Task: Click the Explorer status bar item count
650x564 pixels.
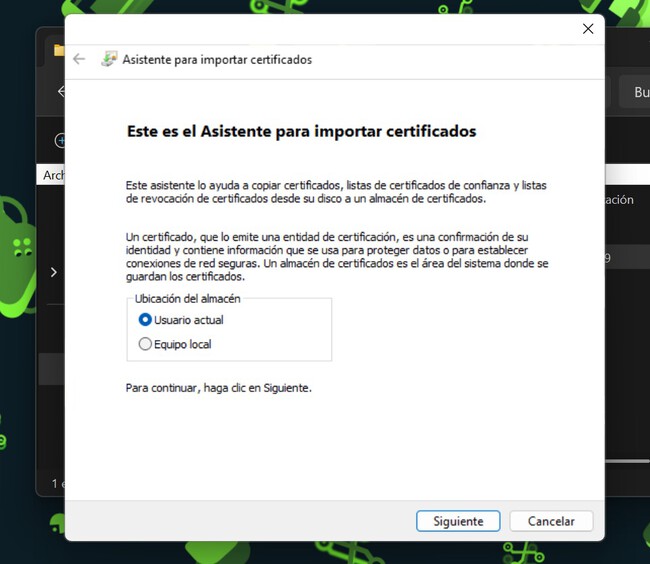Action: coord(57,484)
